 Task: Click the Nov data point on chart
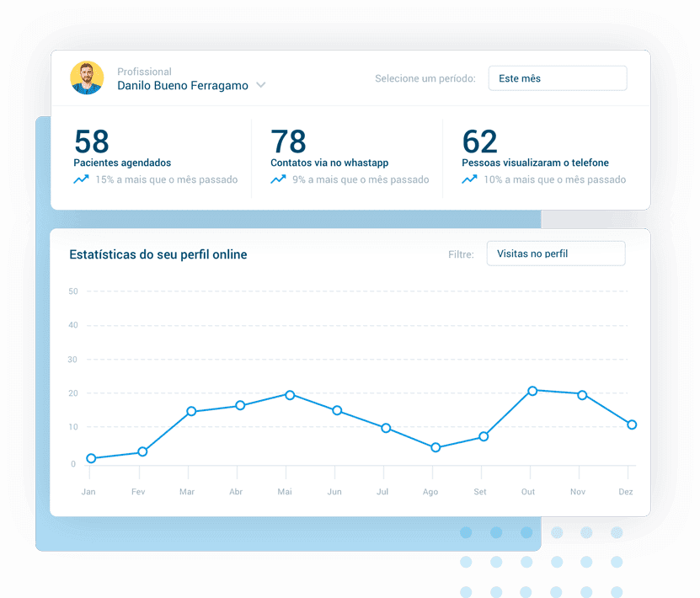(582, 395)
